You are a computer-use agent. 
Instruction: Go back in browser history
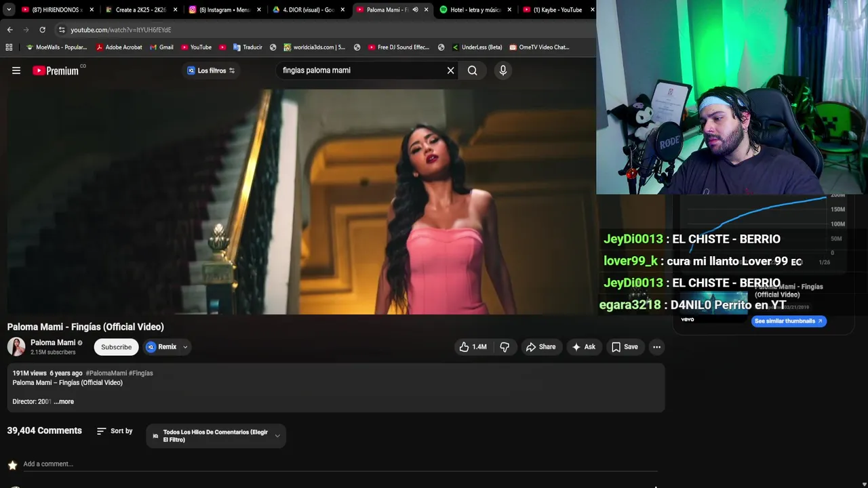click(9, 30)
